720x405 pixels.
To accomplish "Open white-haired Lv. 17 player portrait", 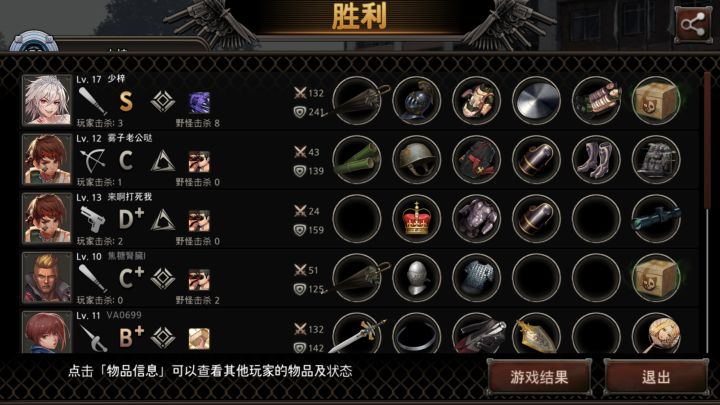I will tap(47, 100).
